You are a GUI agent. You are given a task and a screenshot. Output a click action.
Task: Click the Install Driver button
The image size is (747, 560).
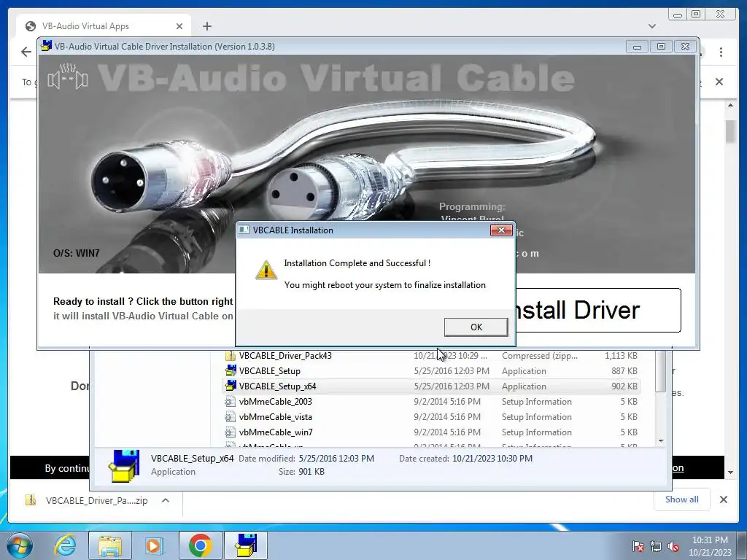click(x=597, y=310)
